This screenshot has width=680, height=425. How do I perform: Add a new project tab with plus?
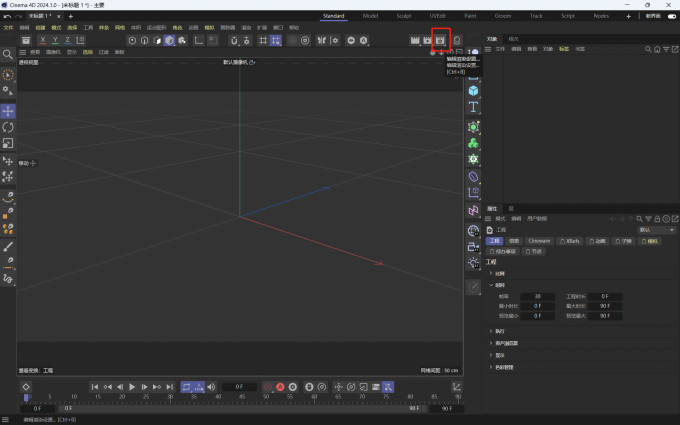click(71, 16)
